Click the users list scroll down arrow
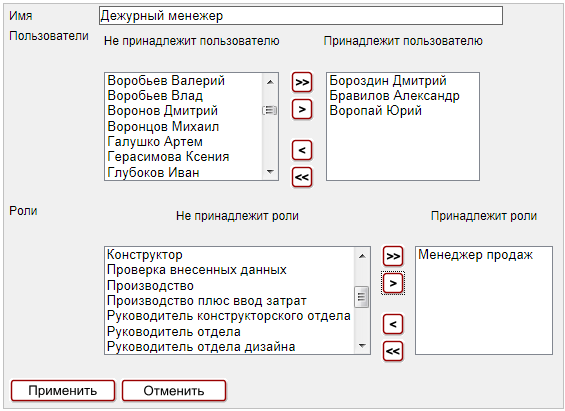This screenshot has height=411, width=565. pyautogui.click(x=270, y=172)
